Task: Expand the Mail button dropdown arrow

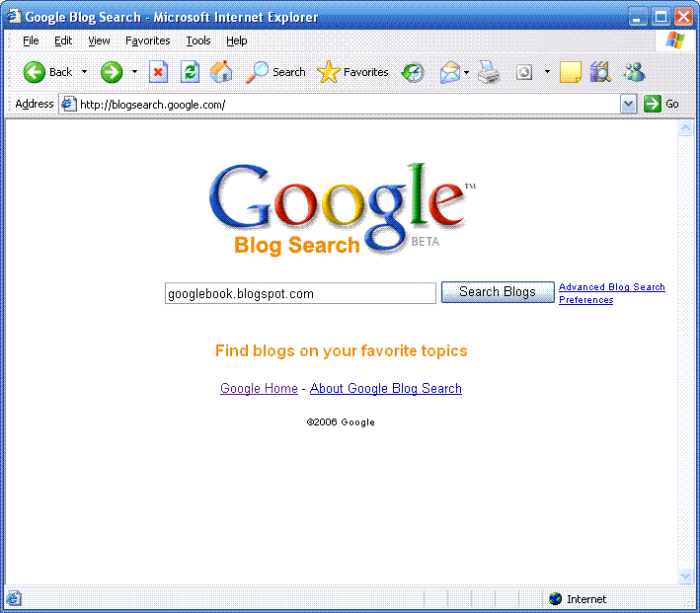Action: 467,72
